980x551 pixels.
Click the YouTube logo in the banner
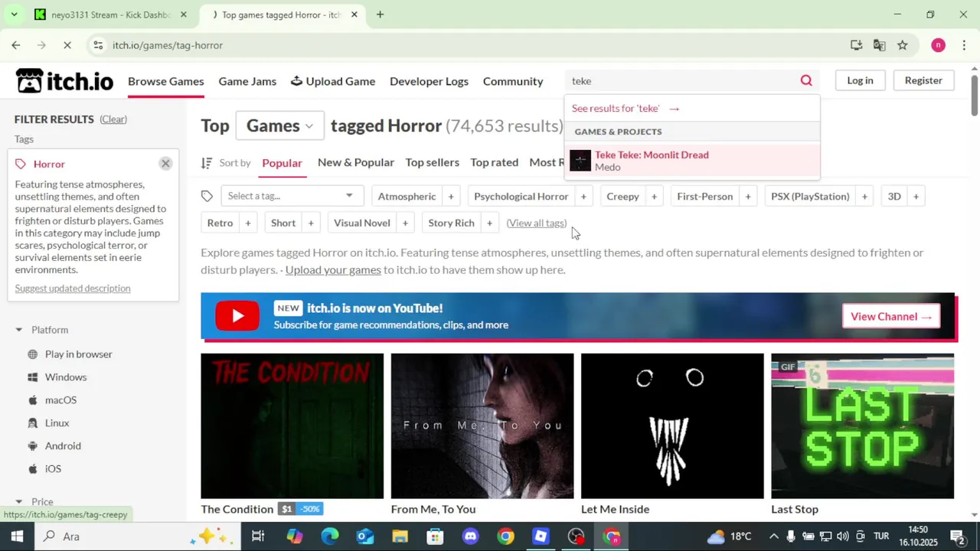pos(237,316)
